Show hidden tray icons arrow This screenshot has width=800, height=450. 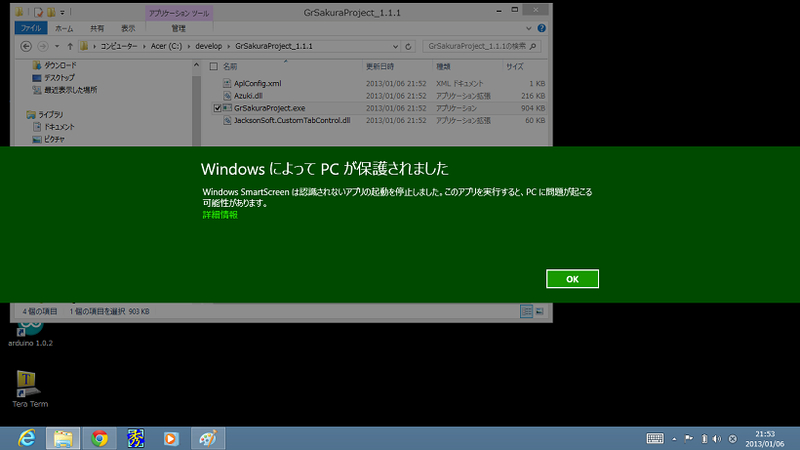click(674, 439)
